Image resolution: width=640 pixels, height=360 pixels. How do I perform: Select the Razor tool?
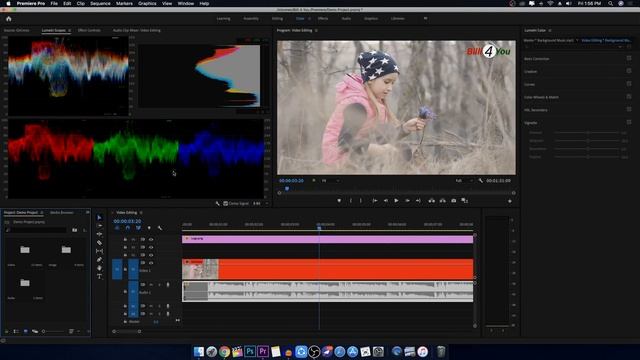(x=99, y=243)
